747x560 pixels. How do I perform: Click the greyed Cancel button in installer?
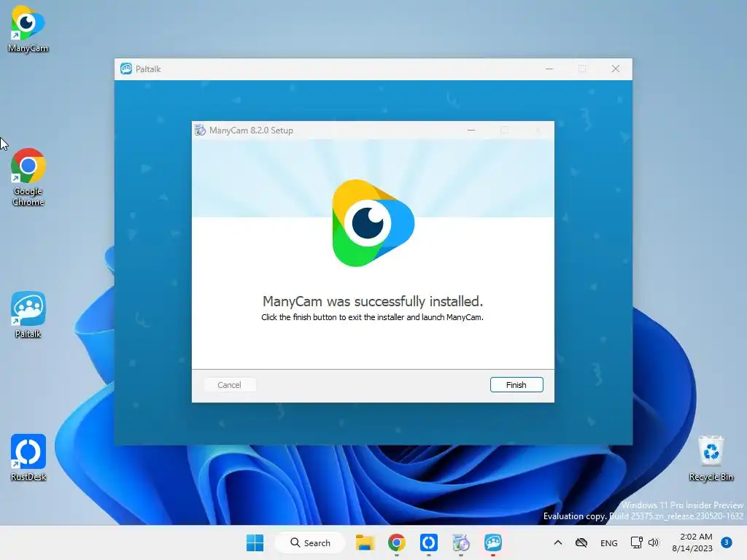[229, 385]
